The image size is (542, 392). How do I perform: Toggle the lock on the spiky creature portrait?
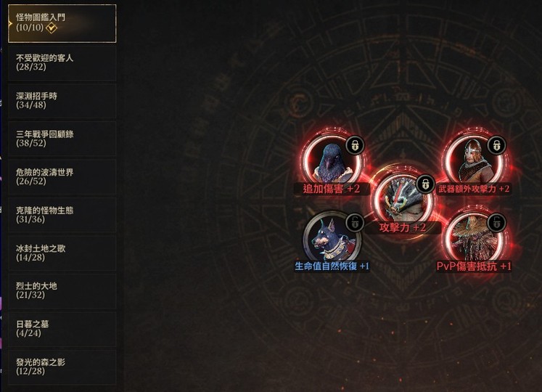tap(496, 222)
